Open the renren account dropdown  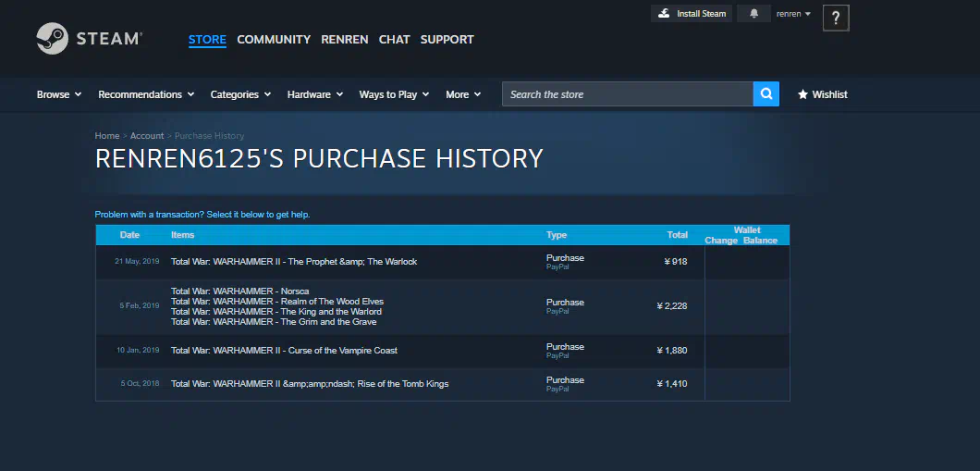(x=793, y=13)
